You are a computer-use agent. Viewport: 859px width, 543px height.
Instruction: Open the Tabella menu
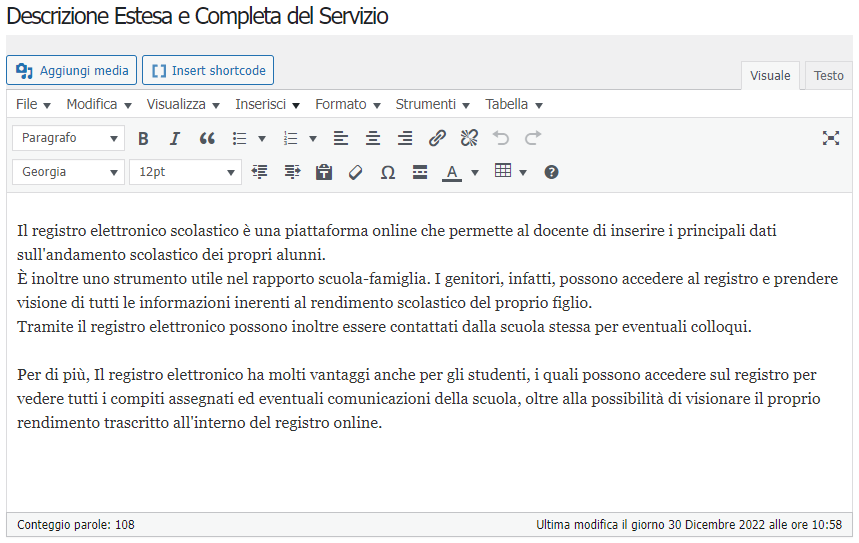coord(513,104)
